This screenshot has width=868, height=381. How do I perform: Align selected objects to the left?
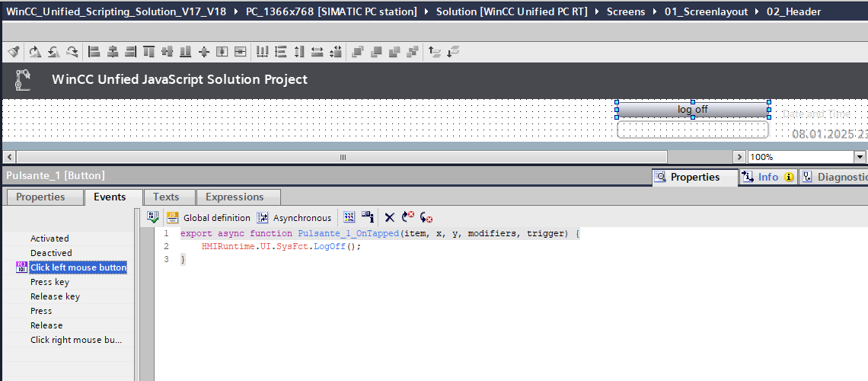pyautogui.click(x=94, y=52)
